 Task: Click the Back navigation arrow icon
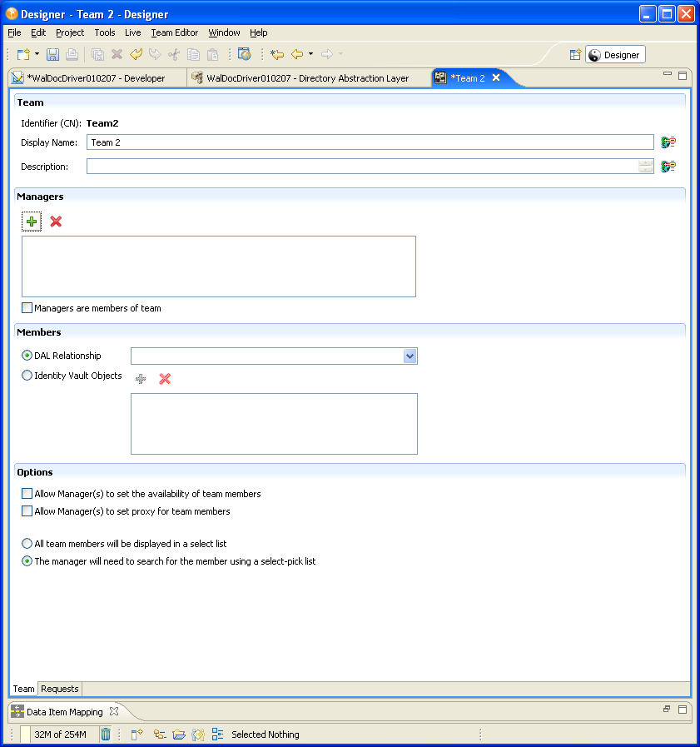tap(297, 54)
